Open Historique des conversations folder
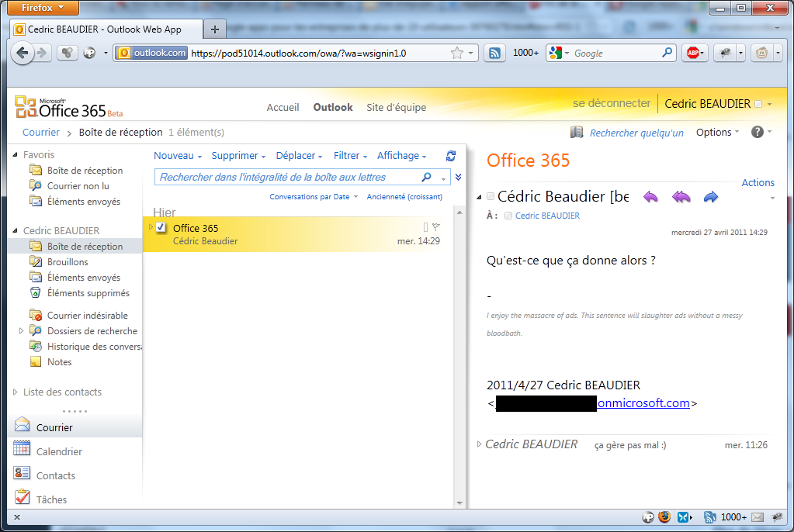Viewport: 794px width, 532px height. (x=94, y=346)
